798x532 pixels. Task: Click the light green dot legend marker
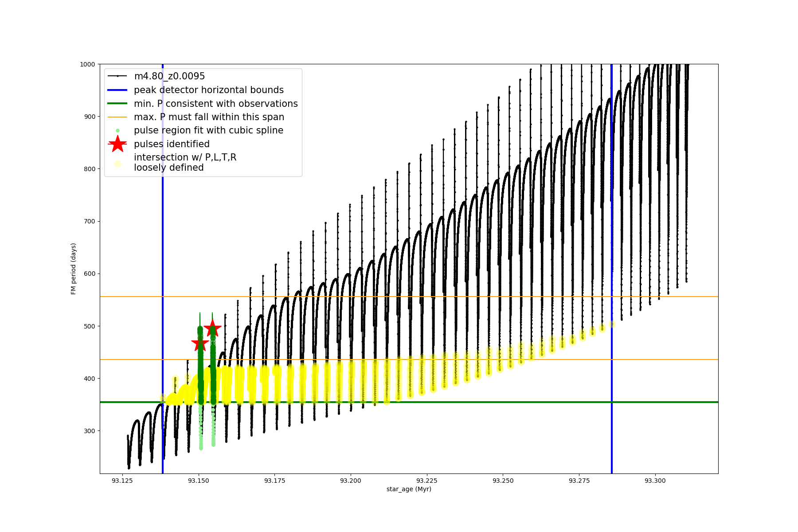click(x=117, y=130)
